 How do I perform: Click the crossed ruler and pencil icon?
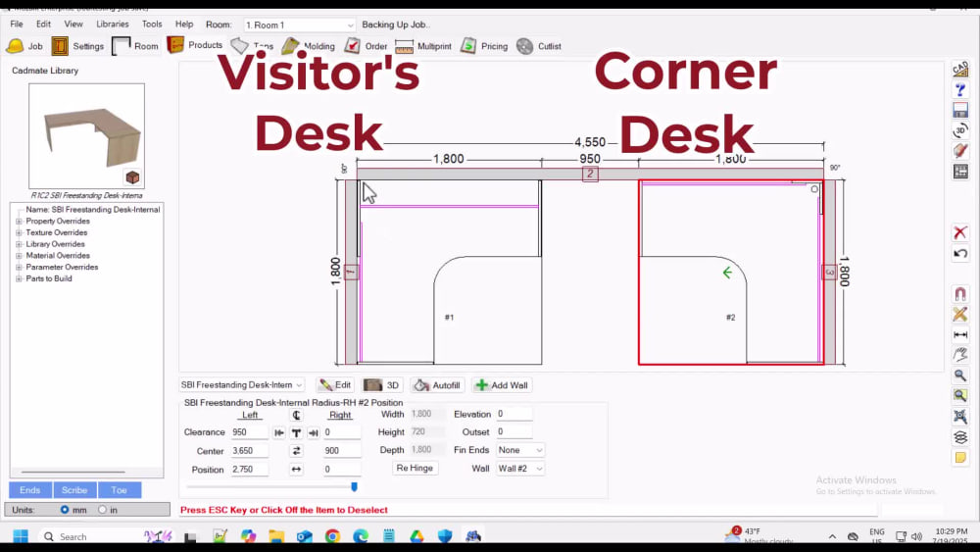960,314
